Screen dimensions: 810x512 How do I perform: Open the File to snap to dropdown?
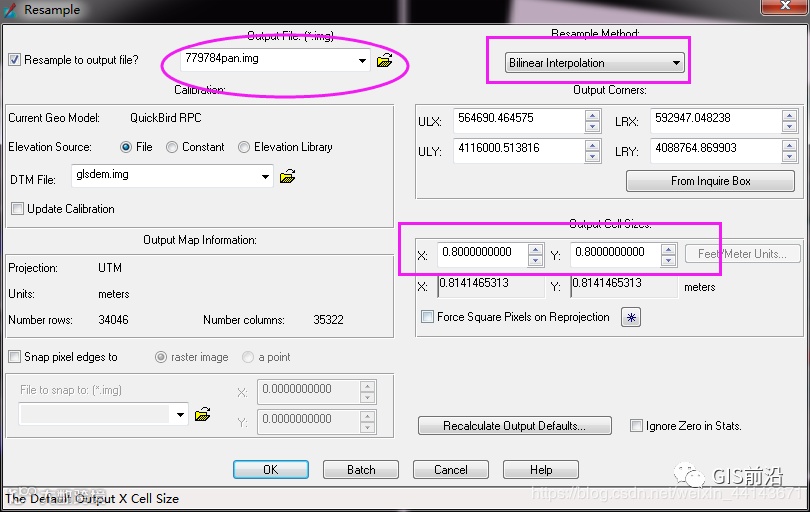[x=180, y=414]
